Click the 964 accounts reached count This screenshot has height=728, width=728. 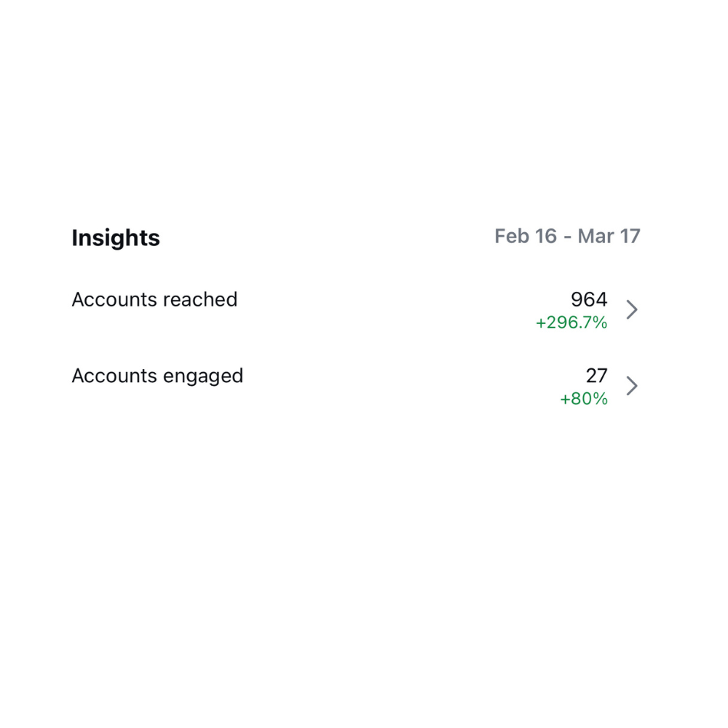(x=589, y=299)
